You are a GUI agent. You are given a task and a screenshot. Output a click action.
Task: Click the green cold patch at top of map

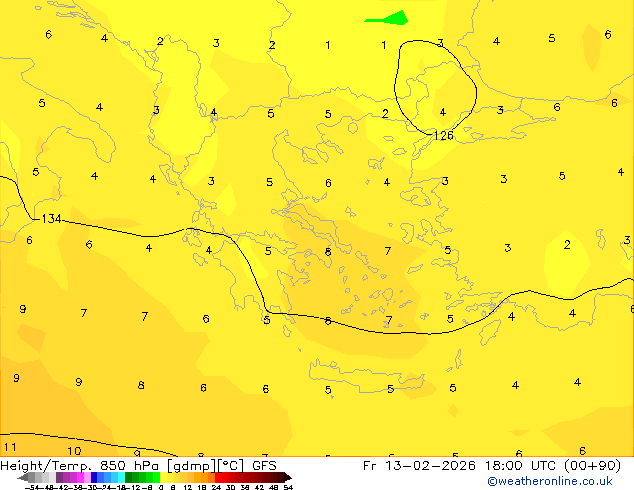click(388, 18)
